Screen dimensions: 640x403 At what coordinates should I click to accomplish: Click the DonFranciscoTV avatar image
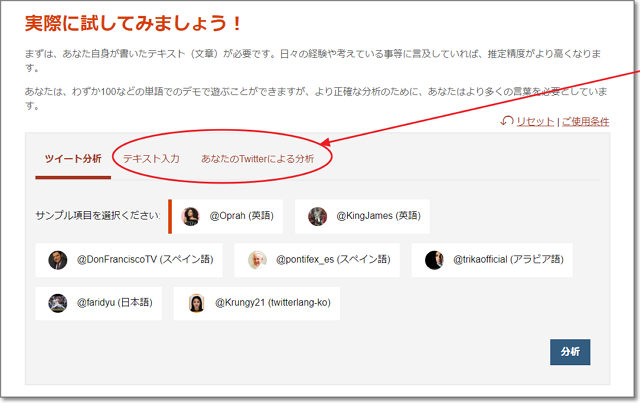point(57,260)
